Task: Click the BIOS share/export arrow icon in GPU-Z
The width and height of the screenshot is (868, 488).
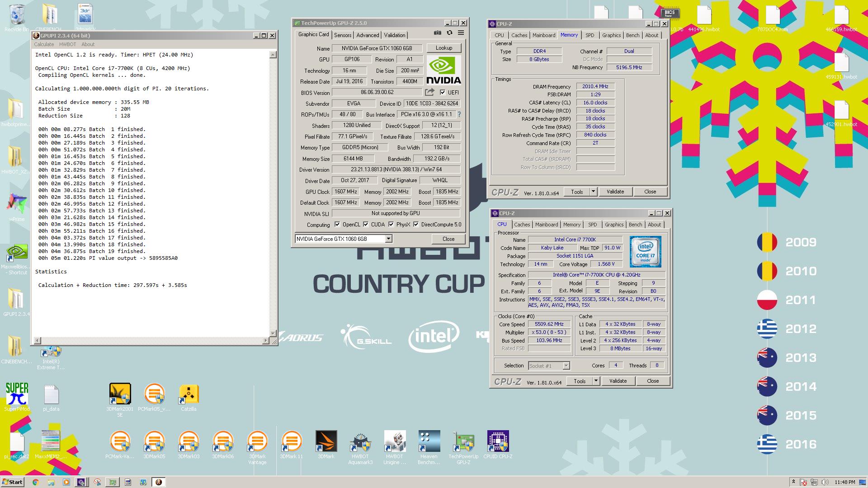Action: pos(429,92)
